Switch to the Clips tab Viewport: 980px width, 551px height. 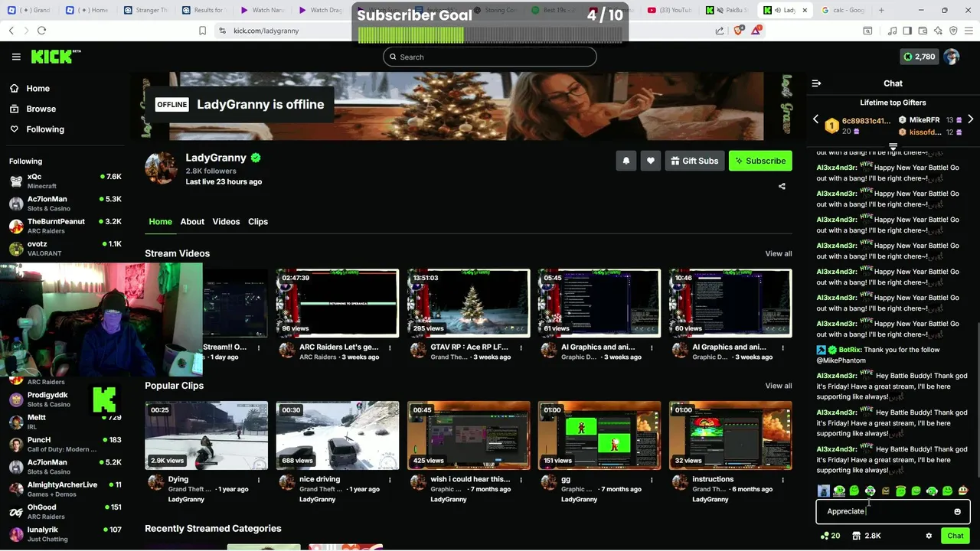258,221
